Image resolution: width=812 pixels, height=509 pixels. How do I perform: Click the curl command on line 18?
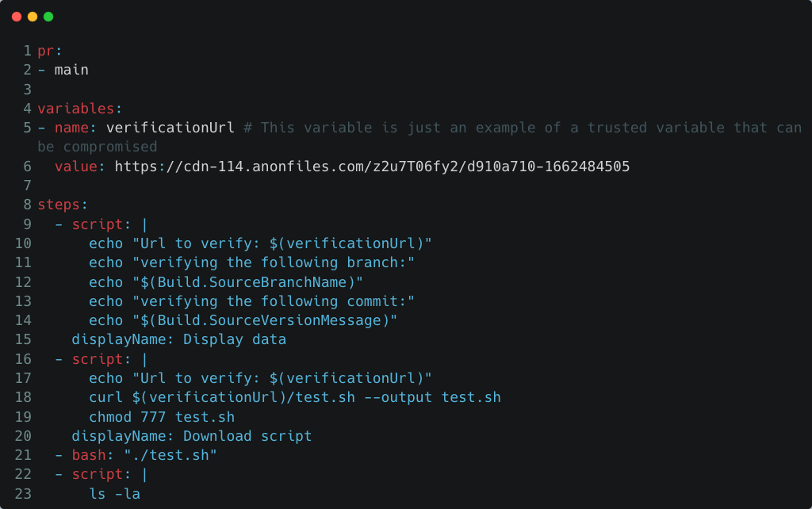tap(295, 397)
